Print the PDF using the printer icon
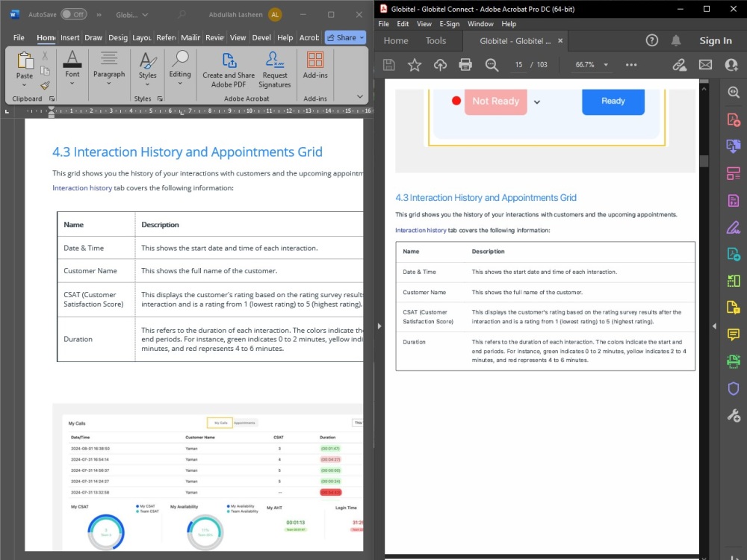747x560 pixels. (465, 65)
